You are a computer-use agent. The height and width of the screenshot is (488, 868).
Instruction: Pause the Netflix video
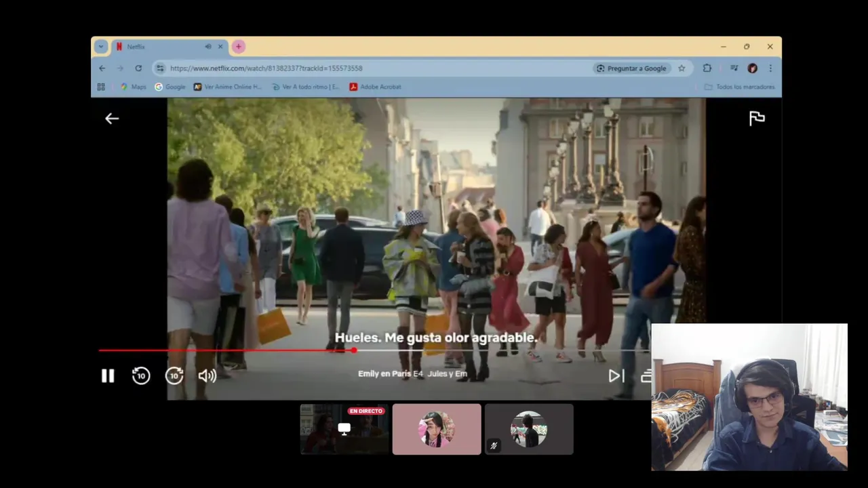point(108,375)
